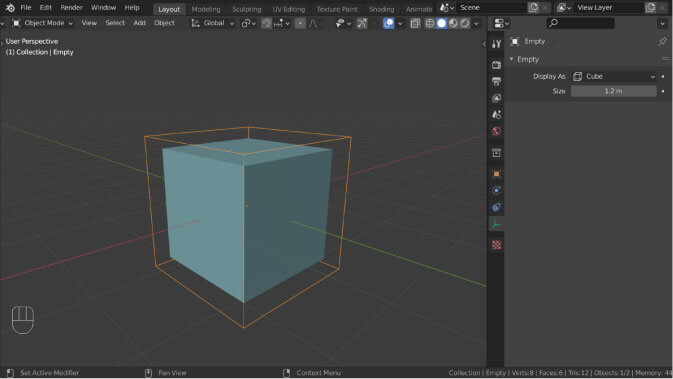Toggle proportional editing
Image resolution: width=673 pixels, height=379 pixels.
click(300, 23)
